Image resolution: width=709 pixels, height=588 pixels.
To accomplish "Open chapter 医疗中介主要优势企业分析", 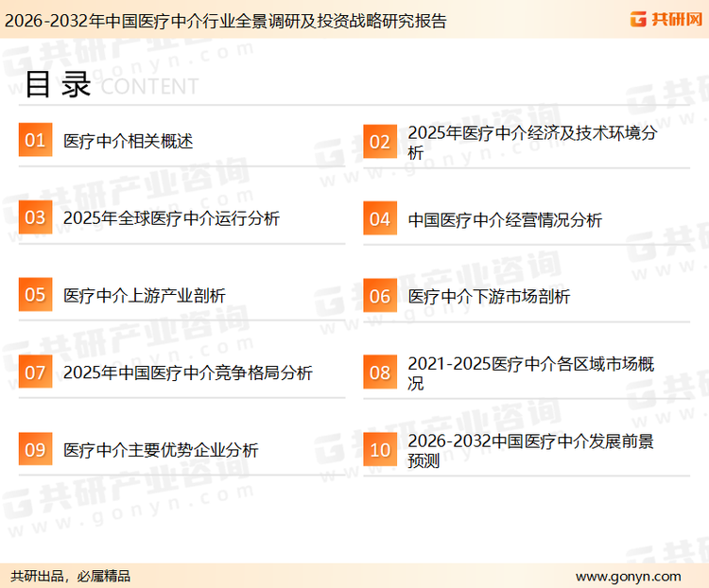I will click(x=161, y=450).
